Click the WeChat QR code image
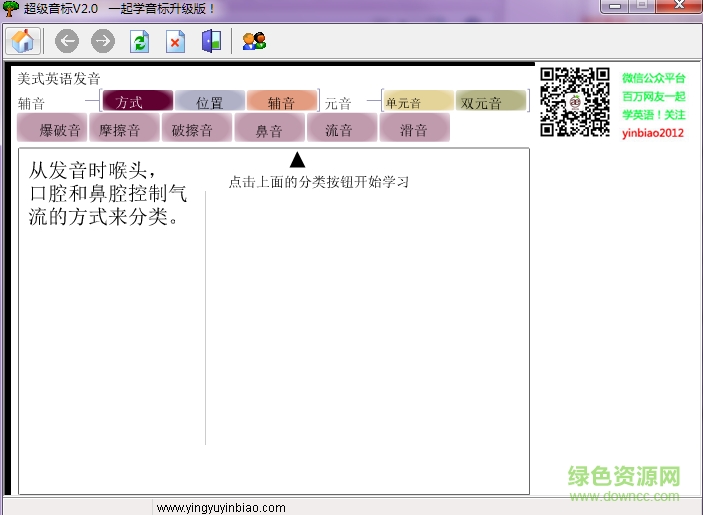Screen dimensions: 703x515 tap(575, 102)
